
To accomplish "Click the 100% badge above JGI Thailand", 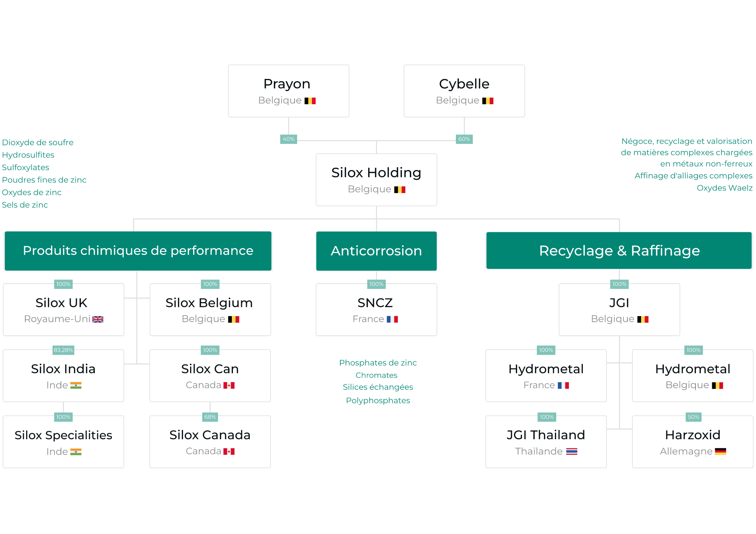I will [x=547, y=417].
